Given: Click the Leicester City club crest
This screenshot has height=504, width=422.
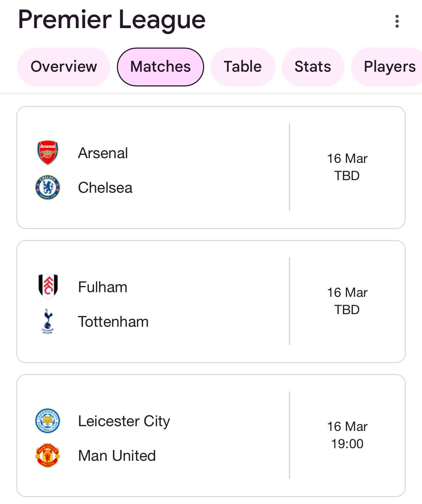Looking at the screenshot, I should click(x=48, y=421).
